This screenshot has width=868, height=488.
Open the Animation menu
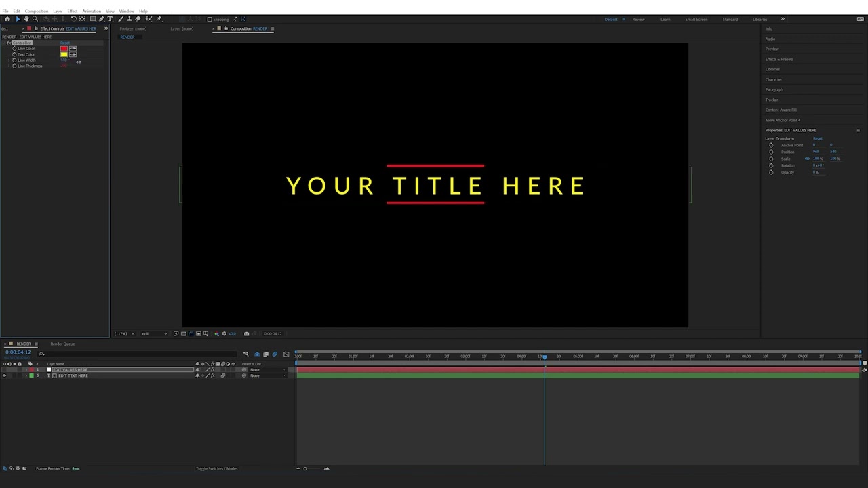tap(92, 11)
